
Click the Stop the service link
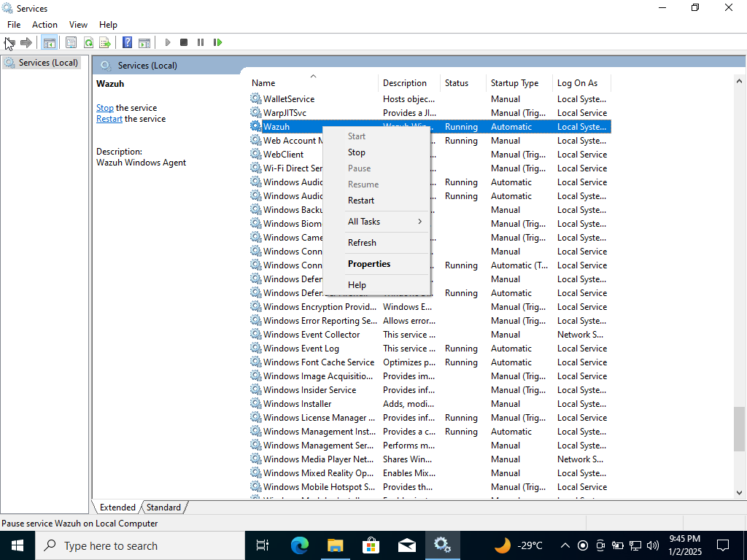[x=105, y=108]
